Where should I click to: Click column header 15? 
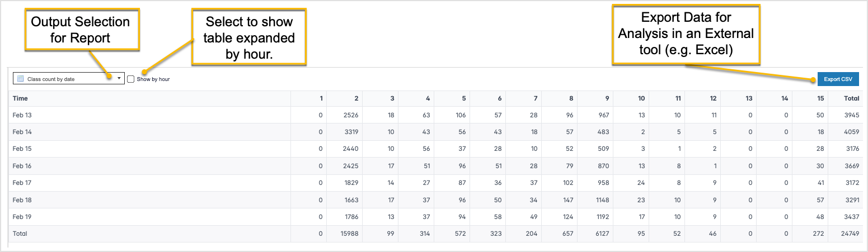(822, 98)
